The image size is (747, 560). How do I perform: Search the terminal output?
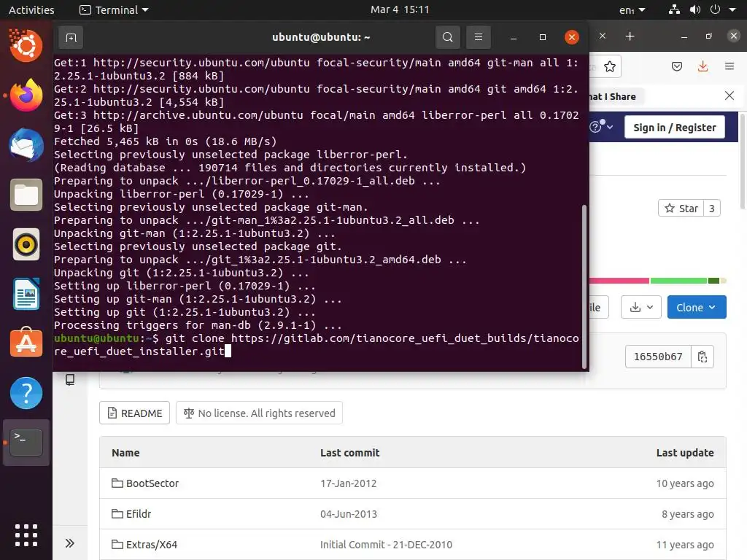click(447, 37)
